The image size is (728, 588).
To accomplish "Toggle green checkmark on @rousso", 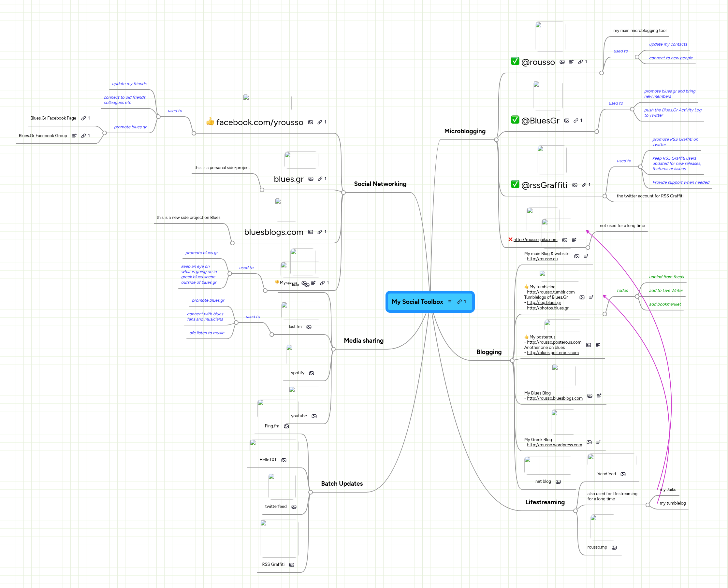I will point(515,61).
